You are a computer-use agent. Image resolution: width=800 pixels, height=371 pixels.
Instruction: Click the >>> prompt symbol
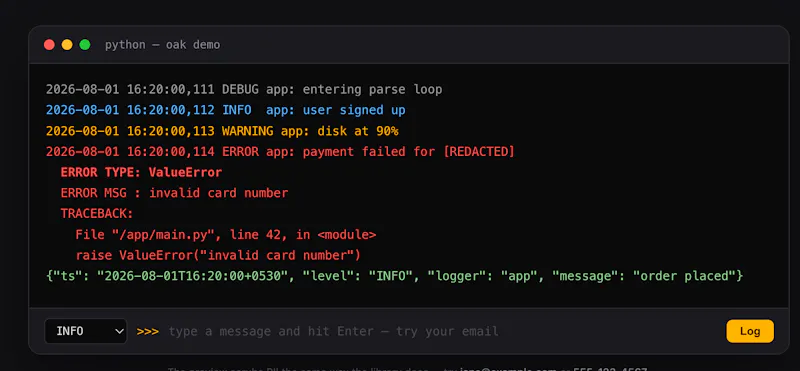click(147, 331)
